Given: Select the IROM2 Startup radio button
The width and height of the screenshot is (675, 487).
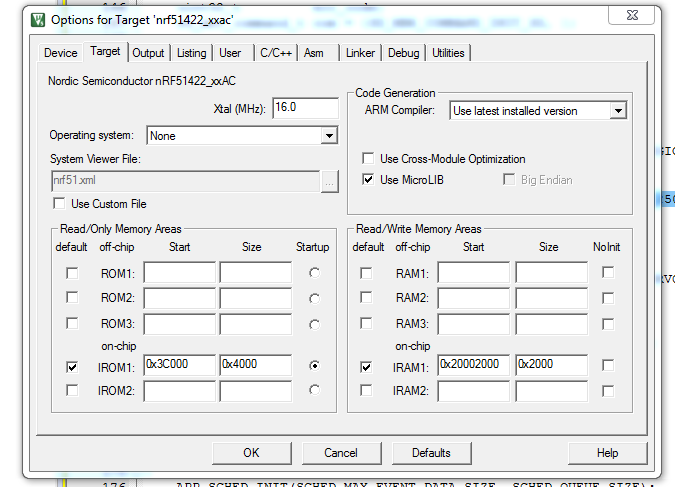Looking at the screenshot, I should pos(315,390).
